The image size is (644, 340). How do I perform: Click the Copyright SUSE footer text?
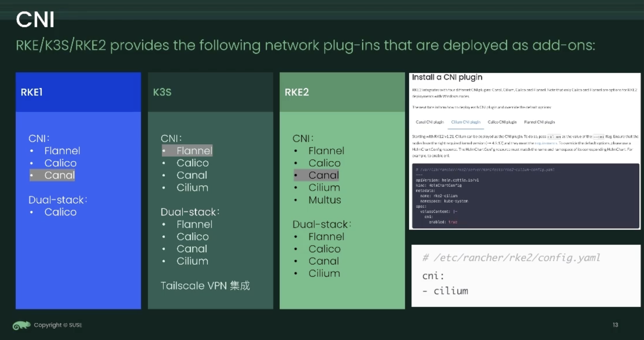[58, 325]
